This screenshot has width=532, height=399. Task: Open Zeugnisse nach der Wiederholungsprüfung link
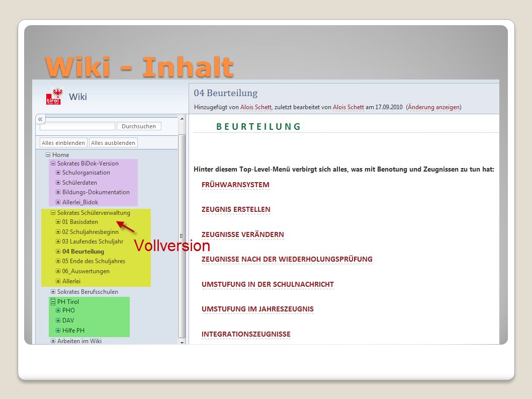point(287,260)
